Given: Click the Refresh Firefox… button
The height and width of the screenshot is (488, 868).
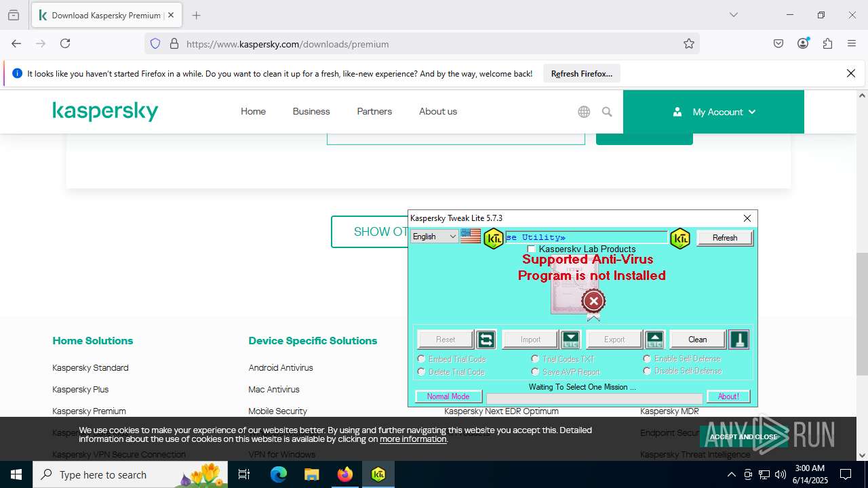Looking at the screenshot, I should tap(582, 73).
